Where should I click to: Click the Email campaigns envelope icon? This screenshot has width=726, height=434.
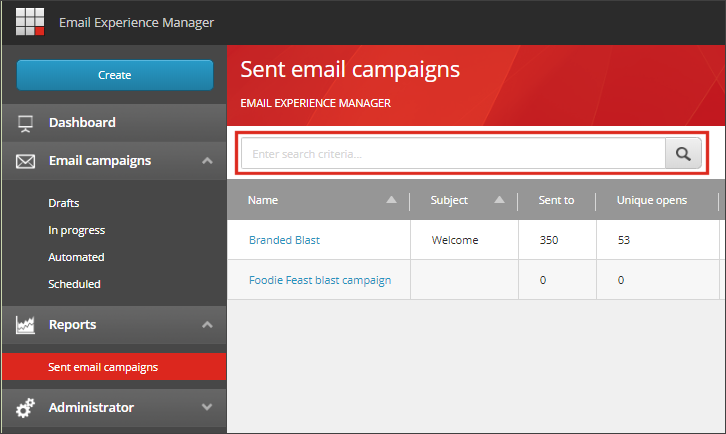point(25,161)
